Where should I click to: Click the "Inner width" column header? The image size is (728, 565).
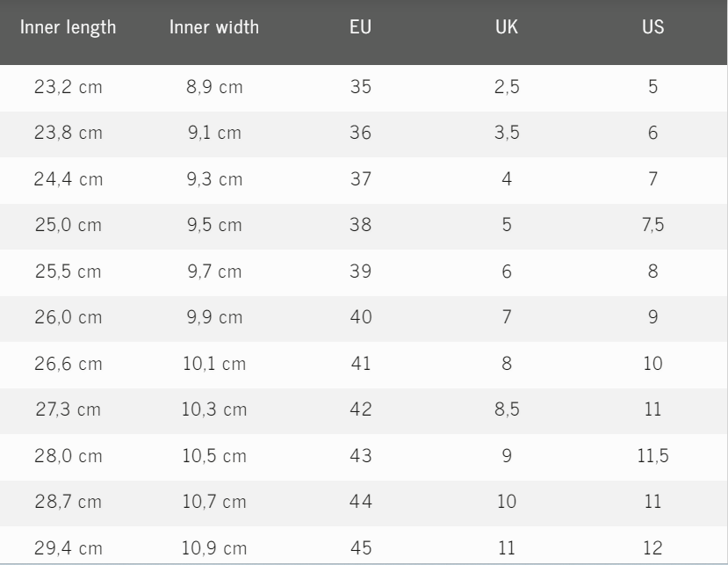click(x=214, y=27)
